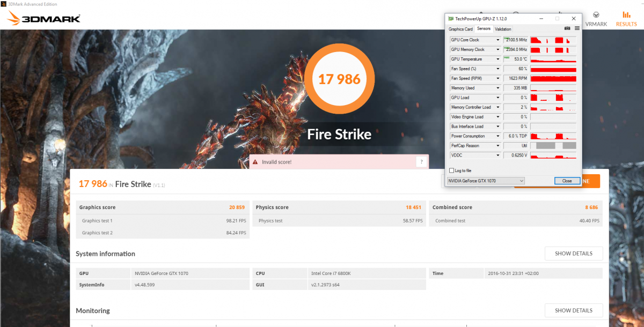Open the PerfCap Reason sensor dropdown

point(498,146)
